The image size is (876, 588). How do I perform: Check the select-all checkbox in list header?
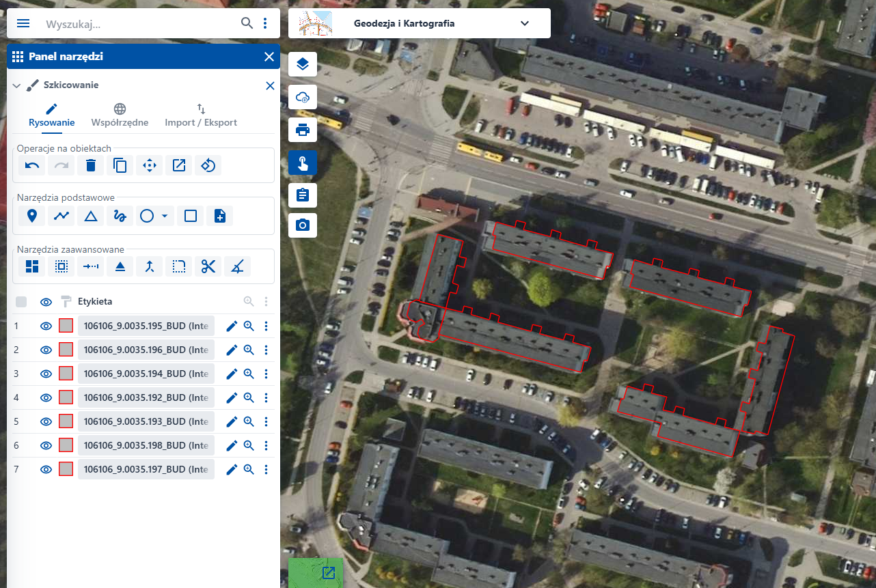[21, 302]
